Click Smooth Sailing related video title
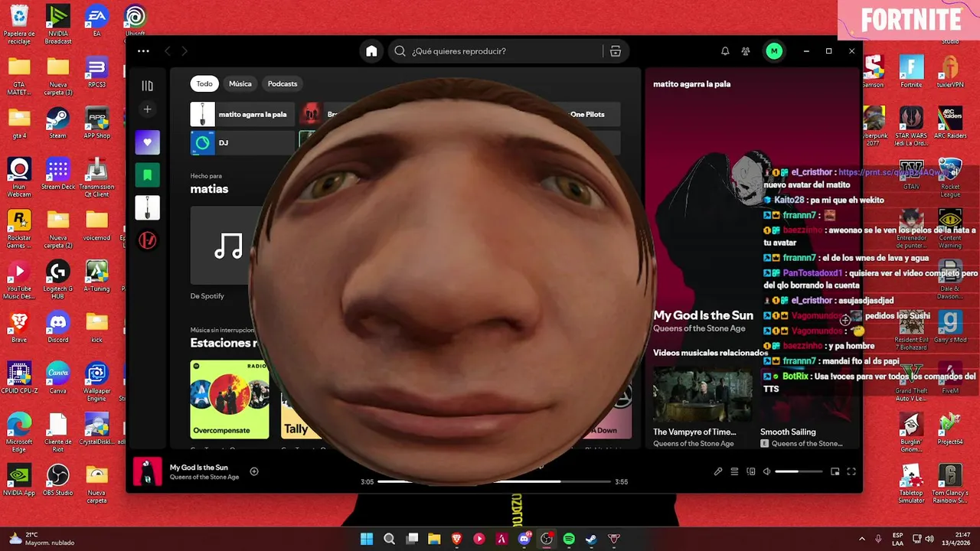Screen dimensions: 980x551 [x=788, y=432]
